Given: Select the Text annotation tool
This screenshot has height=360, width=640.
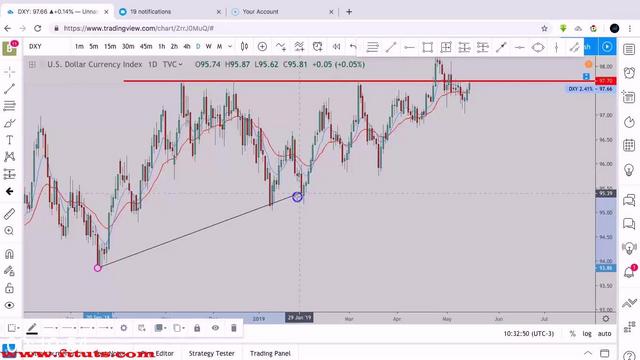Looking at the screenshot, I should coord(9,140).
